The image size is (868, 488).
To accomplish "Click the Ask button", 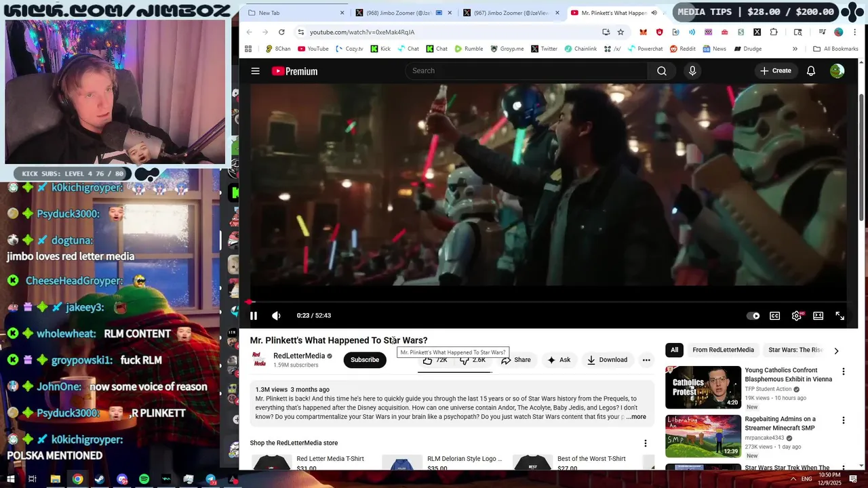I will pyautogui.click(x=559, y=360).
